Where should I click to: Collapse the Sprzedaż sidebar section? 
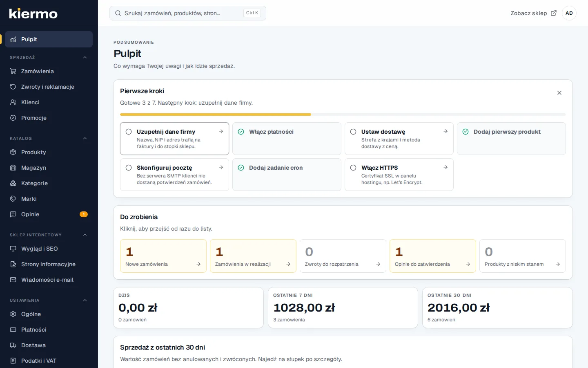[x=85, y=57]
